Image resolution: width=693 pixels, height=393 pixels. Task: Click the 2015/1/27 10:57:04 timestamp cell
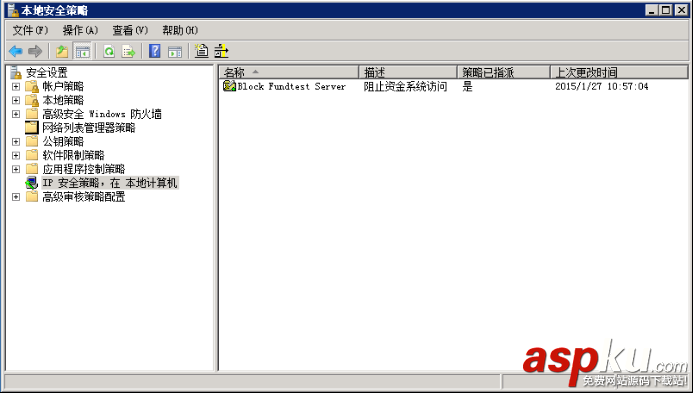tap(602, 86)
